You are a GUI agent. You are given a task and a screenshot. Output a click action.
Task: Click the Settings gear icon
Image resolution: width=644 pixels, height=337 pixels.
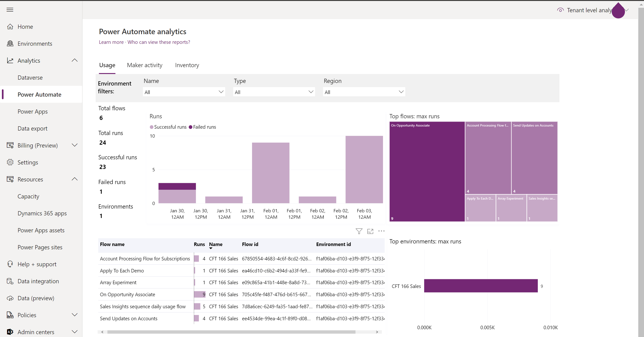pos(10,162)
